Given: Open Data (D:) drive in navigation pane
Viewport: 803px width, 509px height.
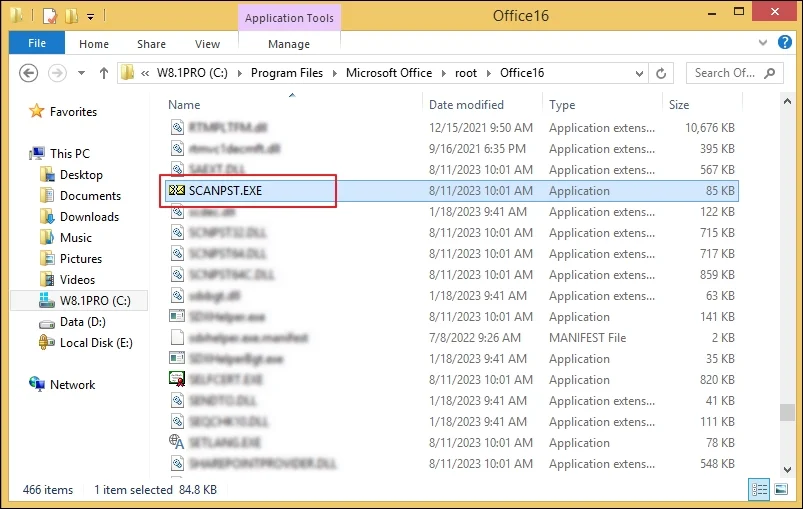Looking at the screenshot, I should click(82, 322).
